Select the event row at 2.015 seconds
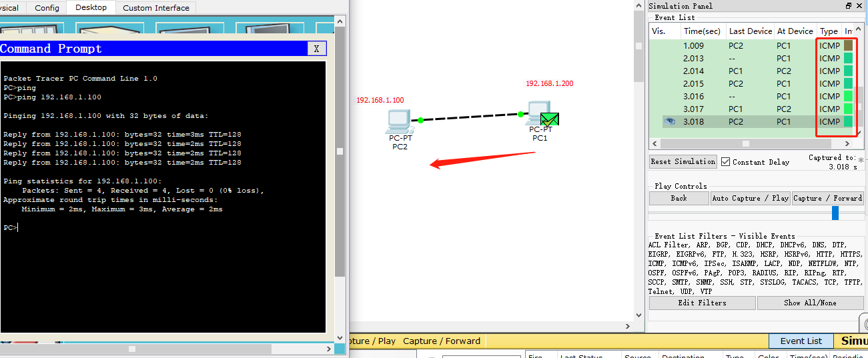Screen dimensions: 868x358 click(753, 83)
